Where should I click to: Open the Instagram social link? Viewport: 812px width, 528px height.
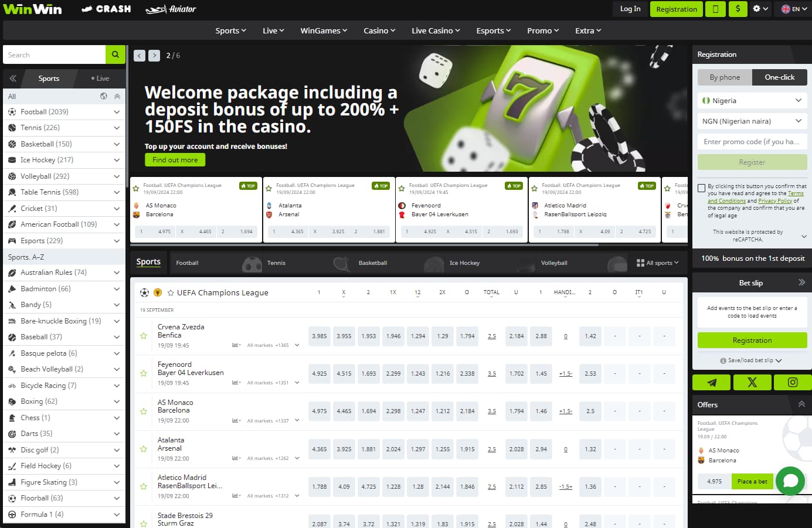click(793, 383)
